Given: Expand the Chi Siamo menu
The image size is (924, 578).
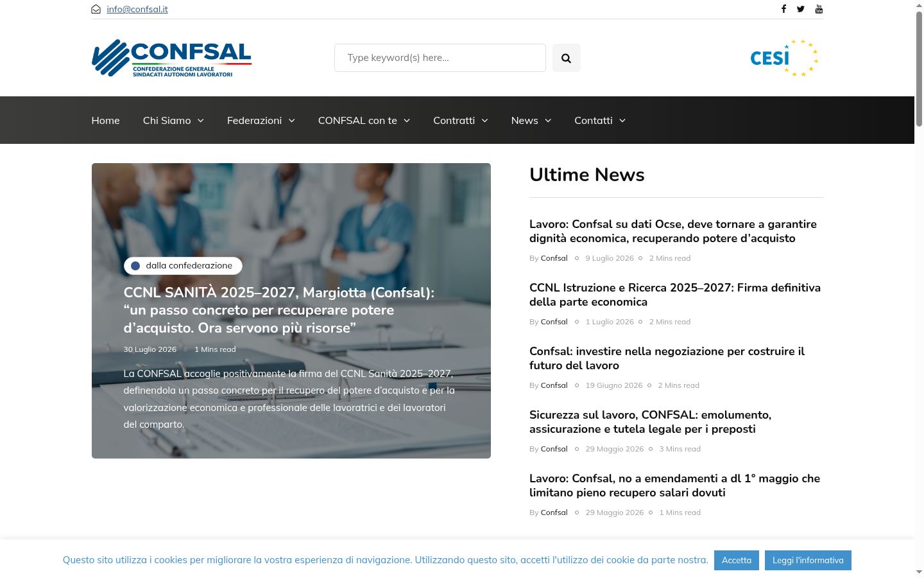Looking at the screenshot, I should 173,120.
